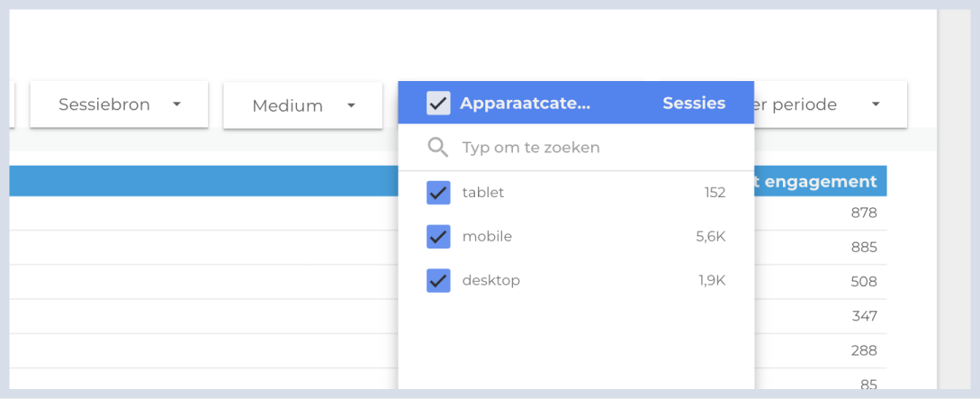This screenshot has width=980, height=399.
Task: Select the tablet option label
Action: click(x=483, y=193)
